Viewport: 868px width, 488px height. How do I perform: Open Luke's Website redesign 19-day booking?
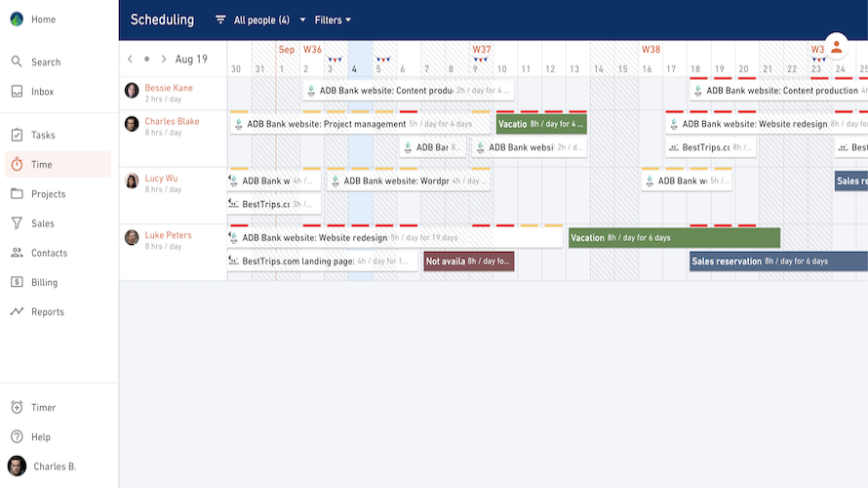pos(395,237)
